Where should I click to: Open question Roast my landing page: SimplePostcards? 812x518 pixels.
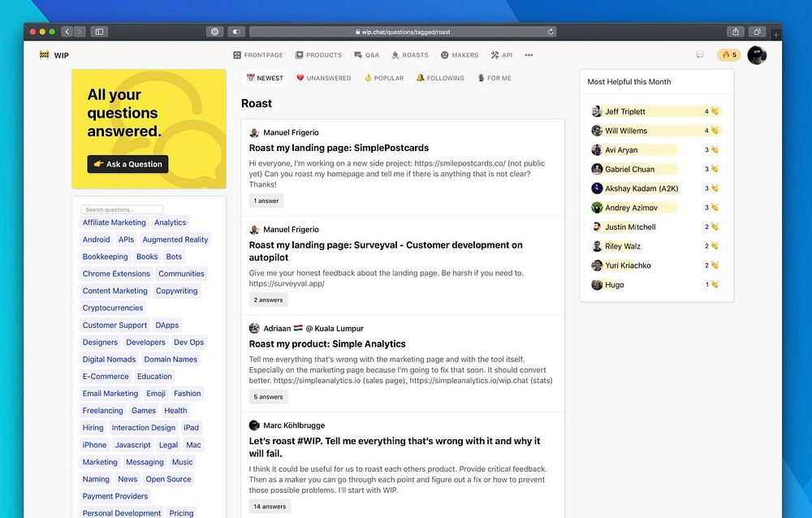(339, 148)
